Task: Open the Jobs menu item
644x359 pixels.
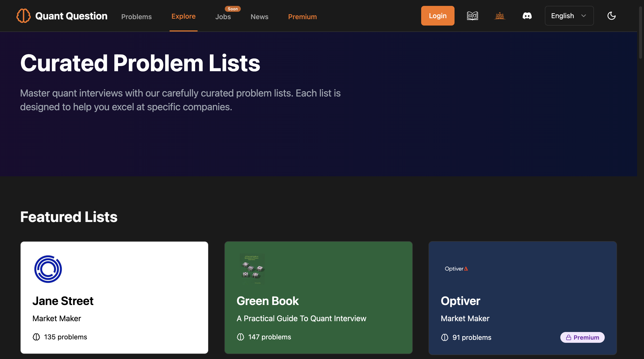Action: coord(223,16)
